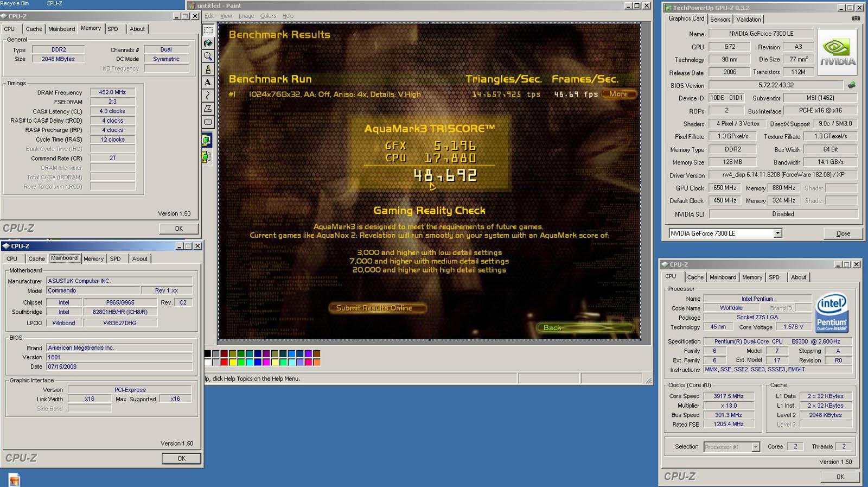
Task: Click the CPU-Z Mainboard window title icon
Action: 5,246
